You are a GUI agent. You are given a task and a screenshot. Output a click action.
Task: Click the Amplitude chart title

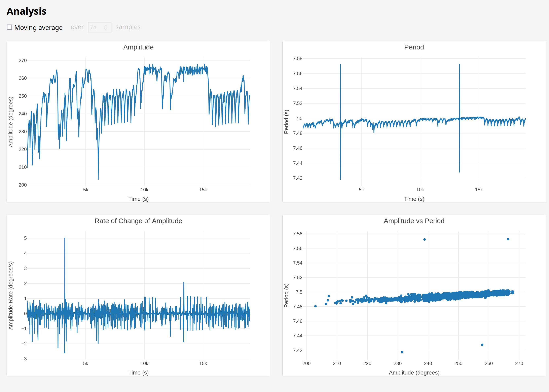click(x=138, y=47)
